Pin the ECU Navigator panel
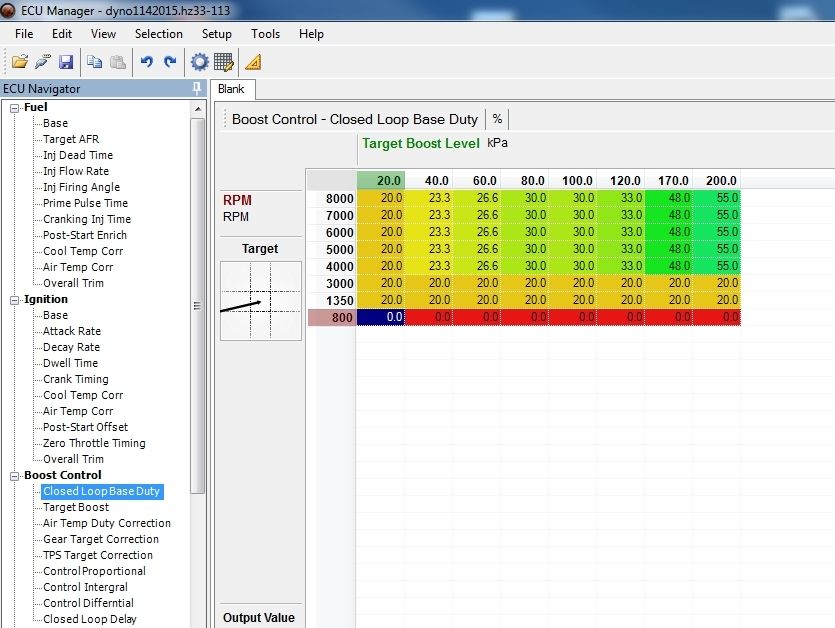The height and width of the screenshot is (628, 835). [197, 89]
